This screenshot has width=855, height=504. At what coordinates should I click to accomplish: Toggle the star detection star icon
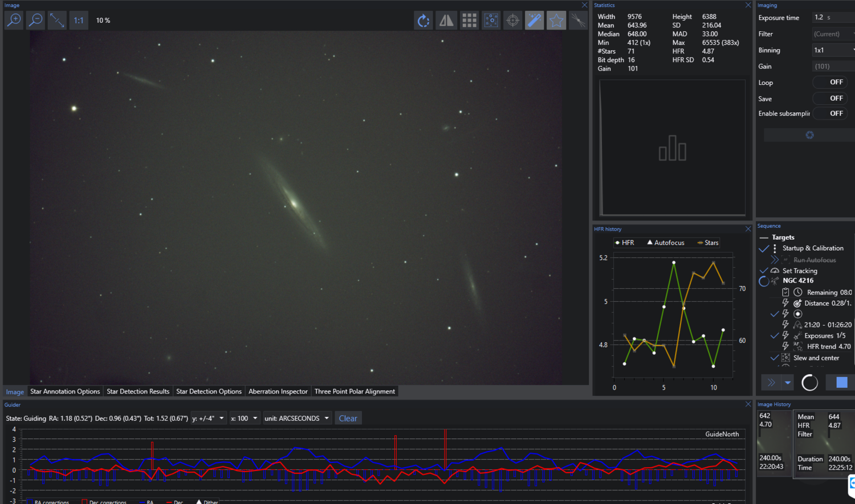point(556,21)
